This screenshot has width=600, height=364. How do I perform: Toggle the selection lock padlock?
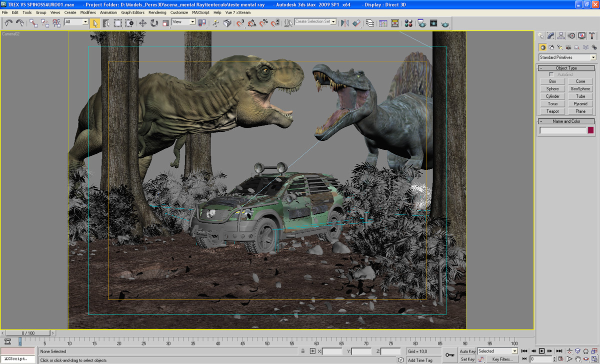pos(302,352)
